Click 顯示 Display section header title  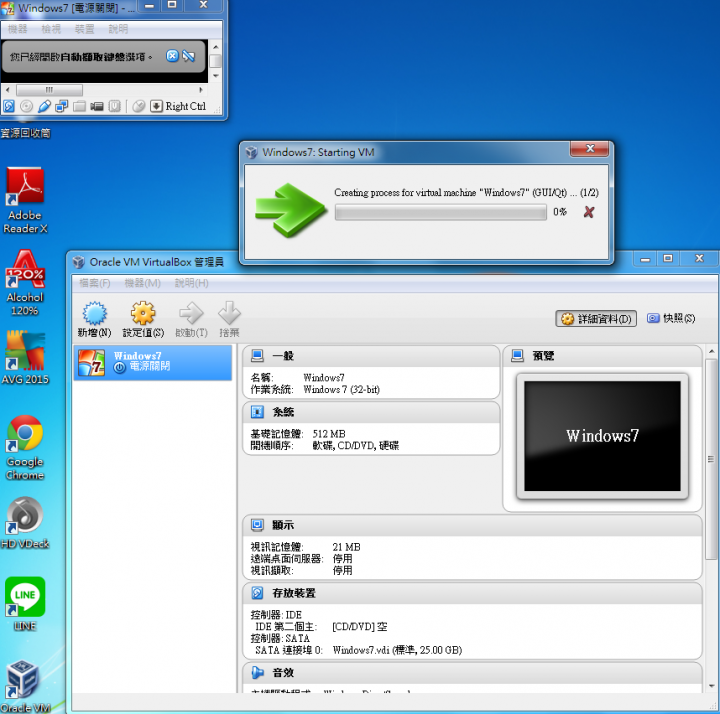(283, 525)
